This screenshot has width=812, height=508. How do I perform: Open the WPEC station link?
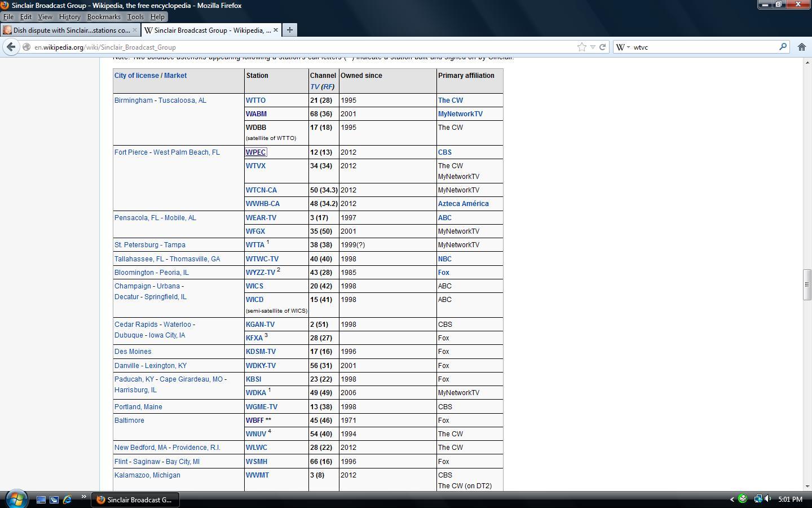pos(255,152)
